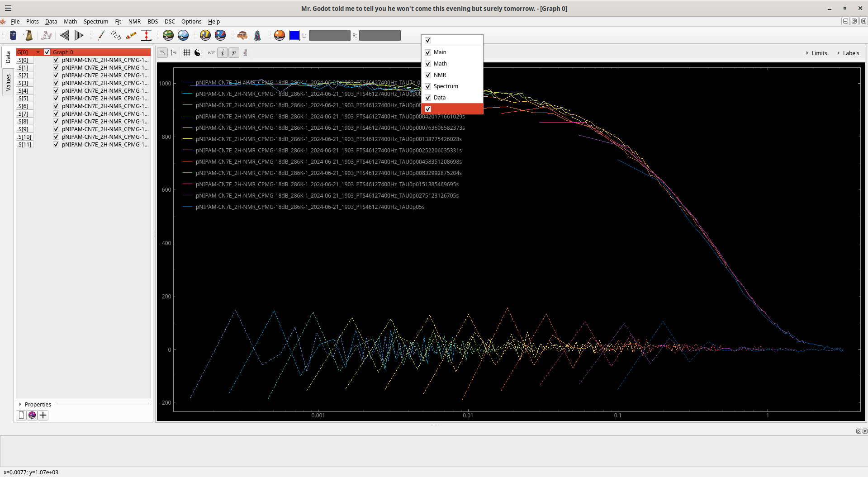This screenshot has width=868, height=477.
Task: Click the blue color swatch in toolbar
Action: [x=294, y=35]
